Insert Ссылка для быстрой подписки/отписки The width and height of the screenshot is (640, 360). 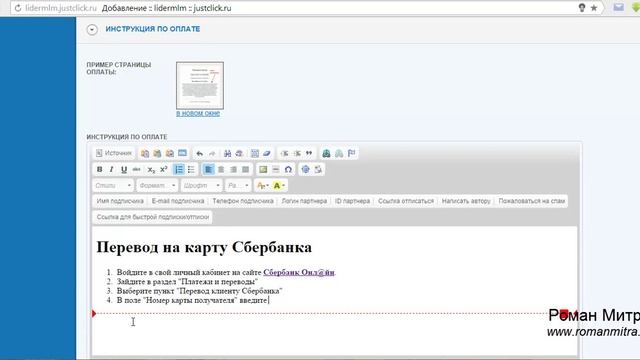pyautogui.click(x=153, y=217)
